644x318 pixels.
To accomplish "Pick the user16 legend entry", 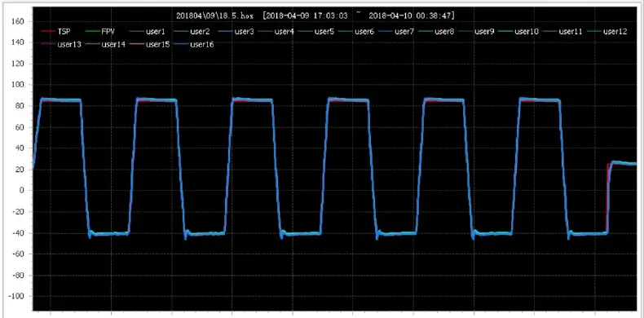I will 194,44.
